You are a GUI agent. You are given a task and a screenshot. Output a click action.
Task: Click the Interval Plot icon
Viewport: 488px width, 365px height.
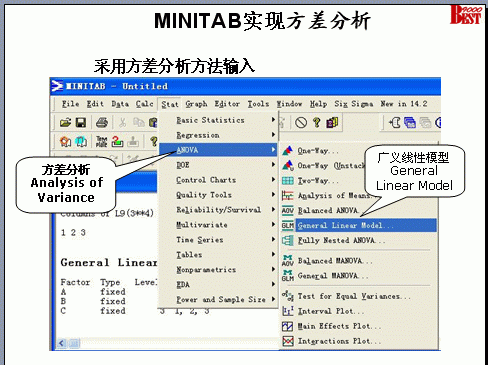coord(287,311)
